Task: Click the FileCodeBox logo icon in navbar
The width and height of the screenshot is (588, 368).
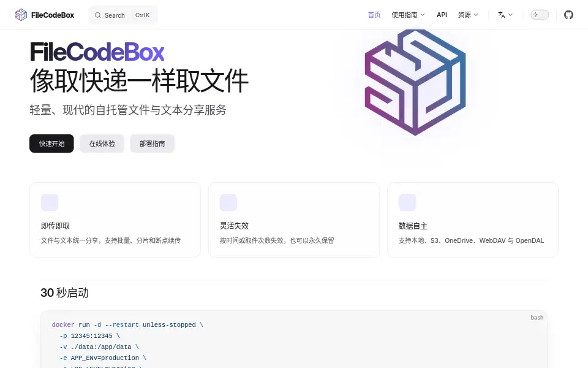Action: 21,15
